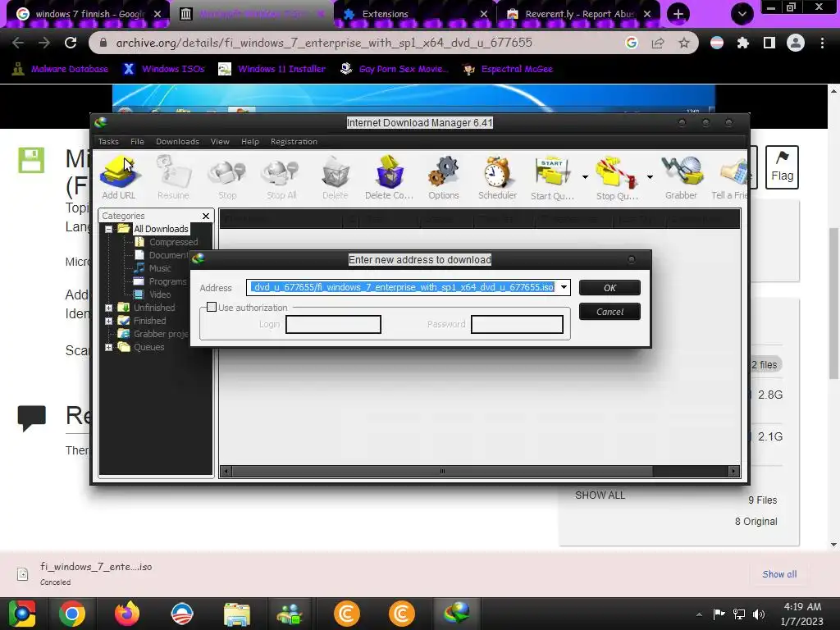The width and height of the screenshot is (840, 630).
Task: Switch to the Extensions tab
Action: [x=414, y=14]
